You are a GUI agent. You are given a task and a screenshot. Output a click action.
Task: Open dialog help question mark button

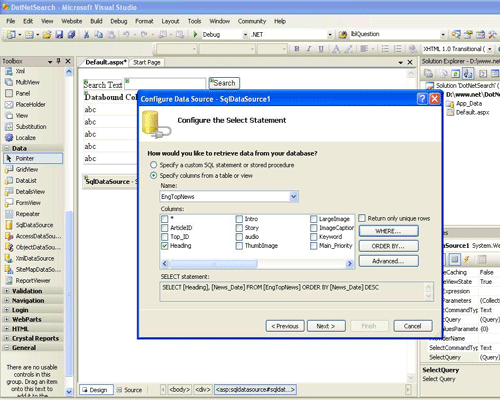coord(422,99)
